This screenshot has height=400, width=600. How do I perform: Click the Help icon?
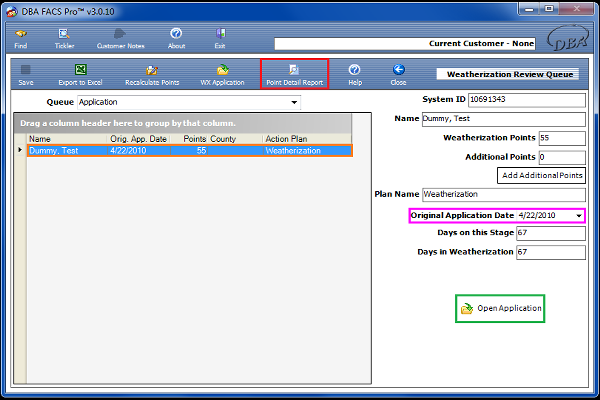[x=355, y=75]
